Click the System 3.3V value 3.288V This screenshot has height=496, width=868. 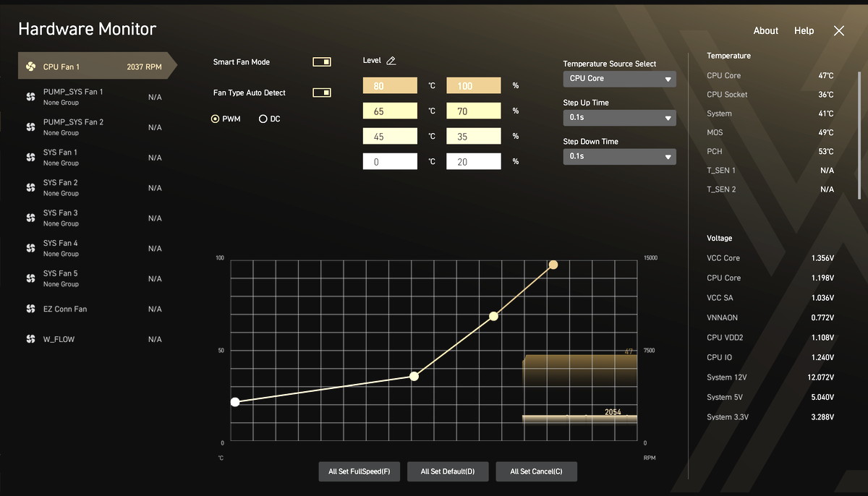pos(822,417)
